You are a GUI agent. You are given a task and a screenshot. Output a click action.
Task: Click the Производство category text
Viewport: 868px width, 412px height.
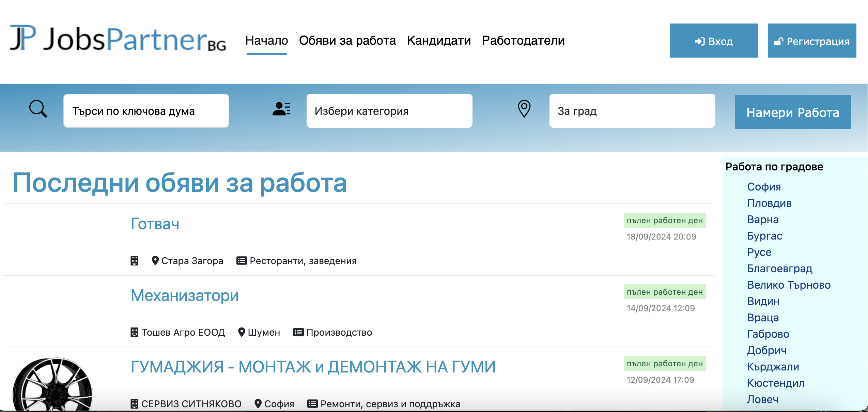339,332
